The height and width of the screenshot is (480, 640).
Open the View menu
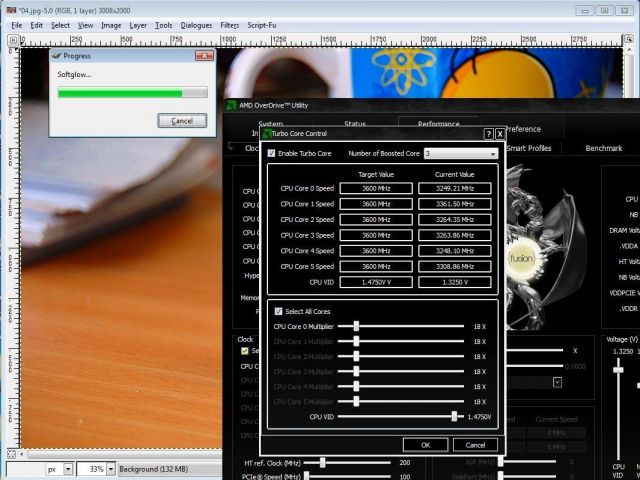click(x=85, y=25)
